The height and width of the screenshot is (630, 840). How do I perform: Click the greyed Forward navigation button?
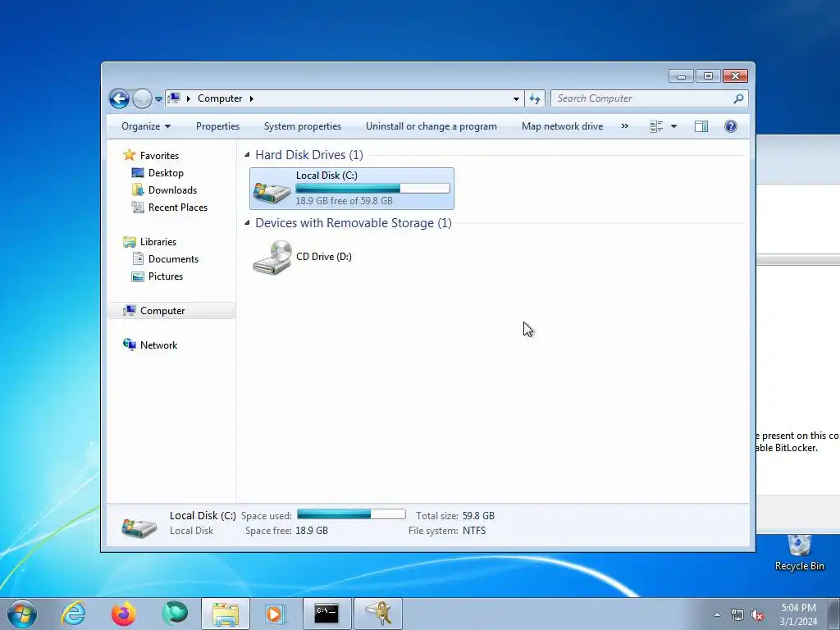pyautogui.click(x=142, y=98)
